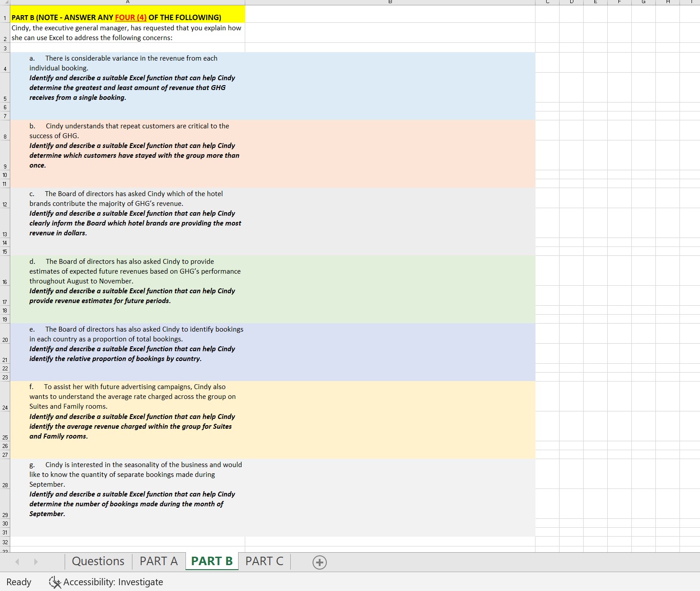Click the accessibility checker icon
Image resolution: width=700 pixels, height=591 pixels.
click(x=55, y=582)
